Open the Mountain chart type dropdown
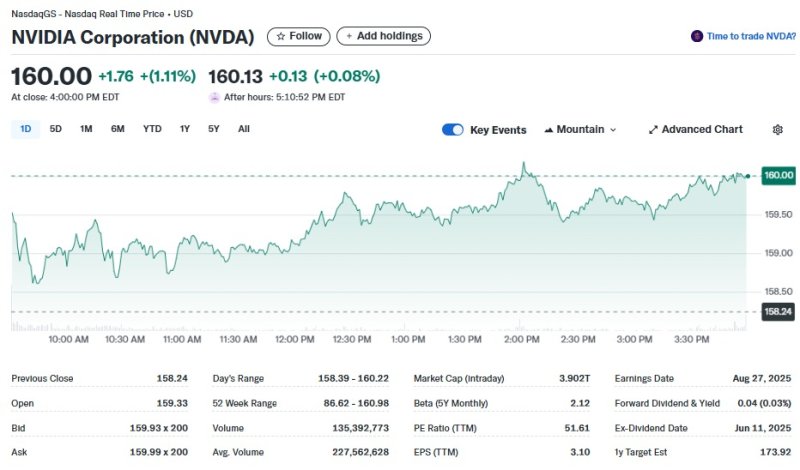The height and width of the screenshot is (470, 800). [x=580, y=130]
